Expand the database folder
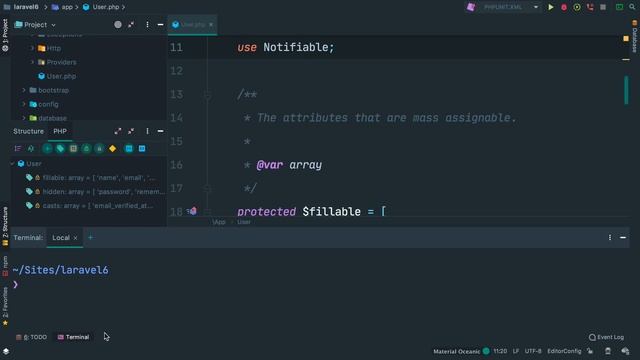The width and height of the screenshot is (640, 360). [x=24, y=118]
